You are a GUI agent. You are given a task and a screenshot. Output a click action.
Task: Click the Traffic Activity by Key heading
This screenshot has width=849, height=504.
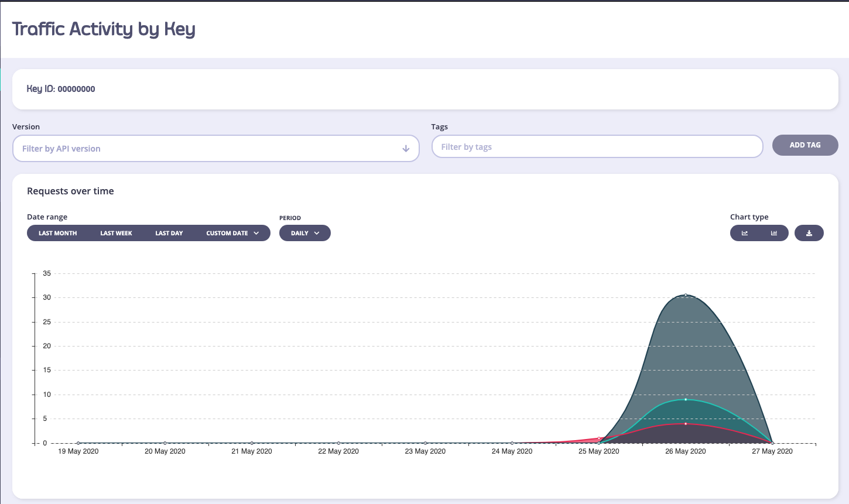pos(104,29)
